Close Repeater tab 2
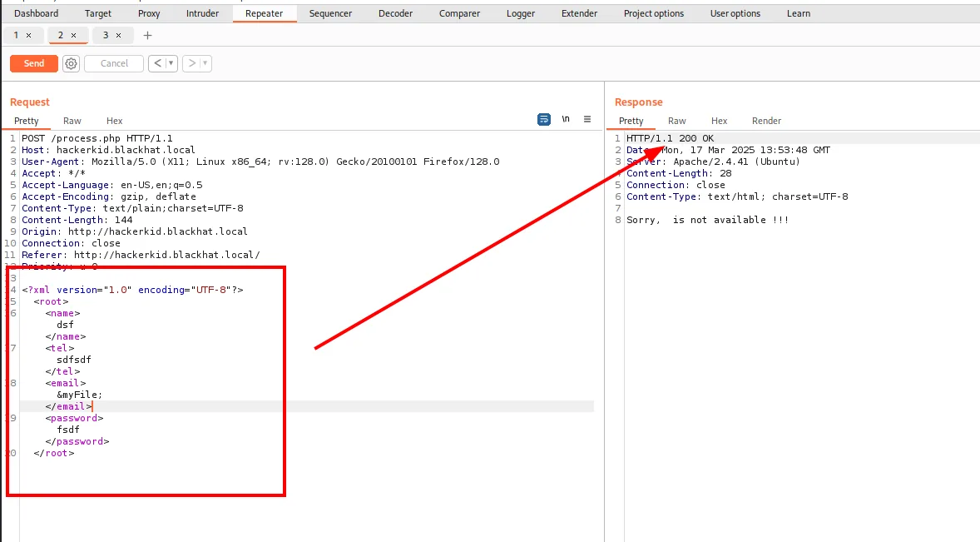This screenshot has width=980, height=542. click(x=74, y=36)
